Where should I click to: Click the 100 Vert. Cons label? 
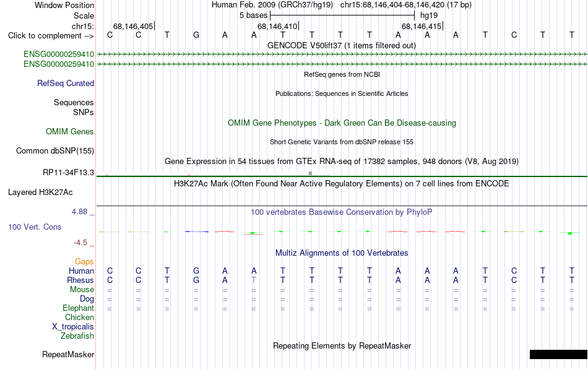(35, 227)
